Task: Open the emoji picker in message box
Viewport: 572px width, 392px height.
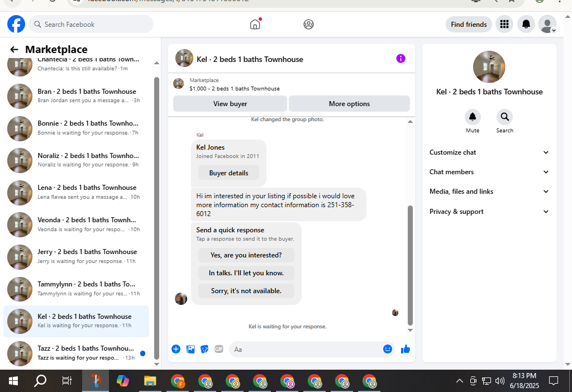Action: (x=388, y=349)
